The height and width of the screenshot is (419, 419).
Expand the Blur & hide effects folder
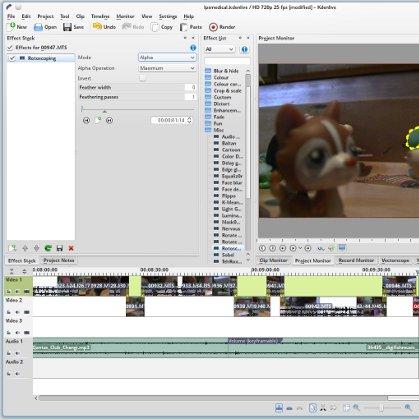226,71
